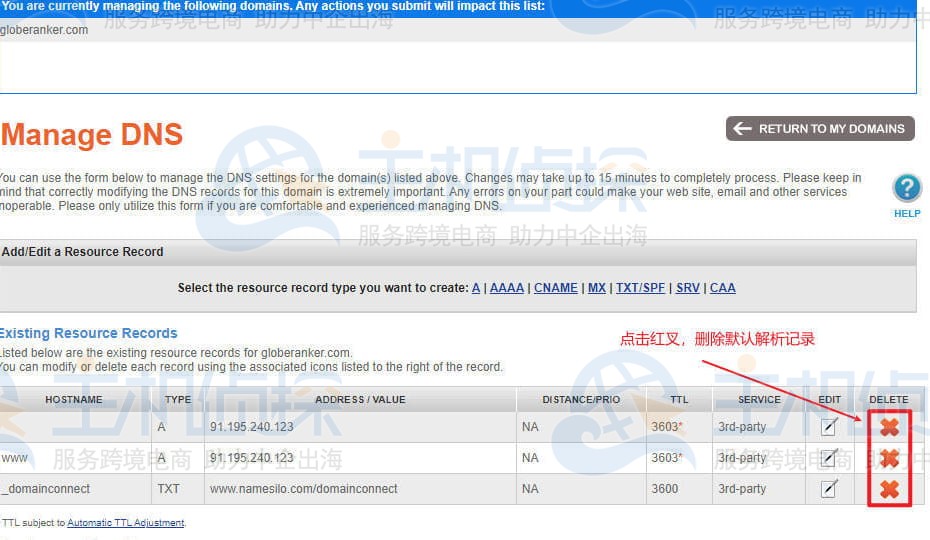Viewport: 930px width, 540px height.
Task: Create an MX resource record
Action: [597, 288]
